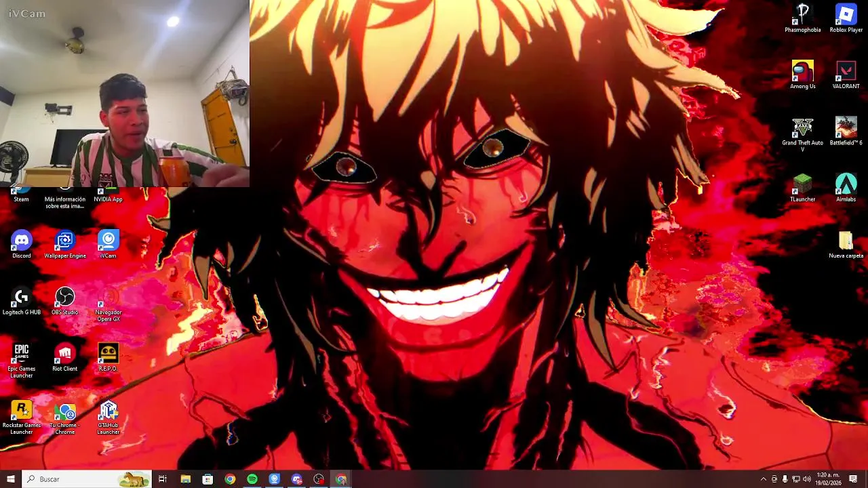The height and width of the screenshot is (488, 868).
Task: Open the Tu Chrome - Chrome shortcut
Action: pos(65,418)
